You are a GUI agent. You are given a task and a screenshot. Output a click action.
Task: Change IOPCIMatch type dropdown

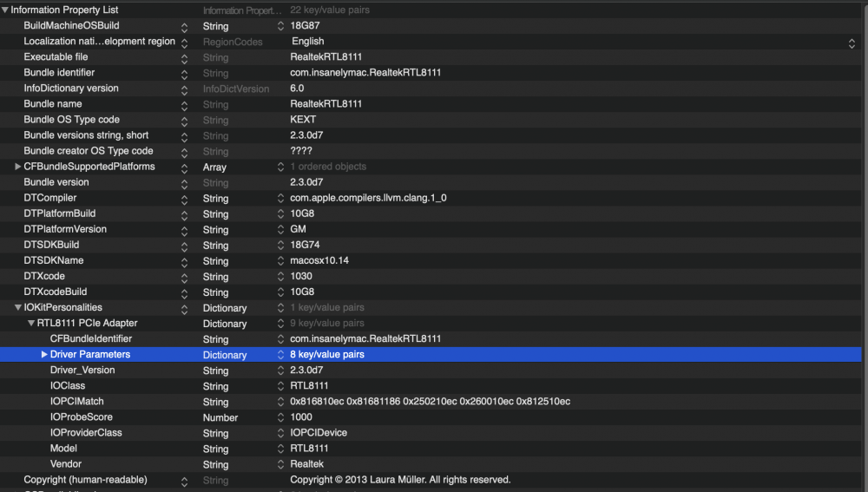point(280,402)
